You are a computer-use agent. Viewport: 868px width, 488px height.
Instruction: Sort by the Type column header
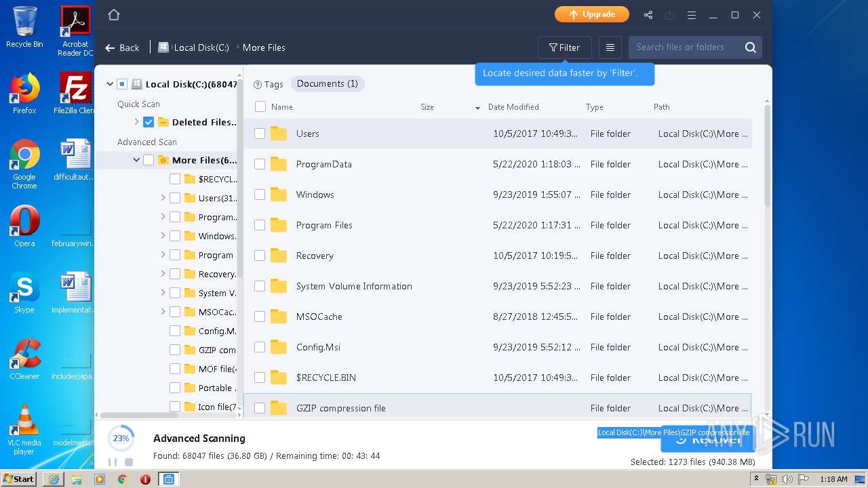click(x=595, y=107)
